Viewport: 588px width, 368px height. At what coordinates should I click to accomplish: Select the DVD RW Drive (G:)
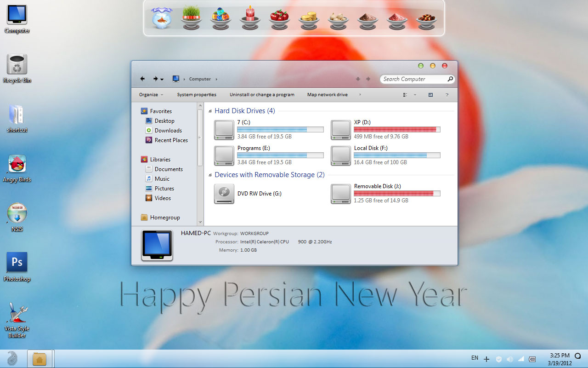click(x=224, y=194)
